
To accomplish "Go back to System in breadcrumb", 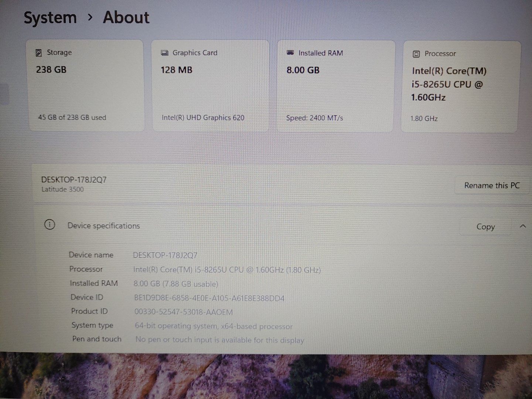I will tap(50, 18).
